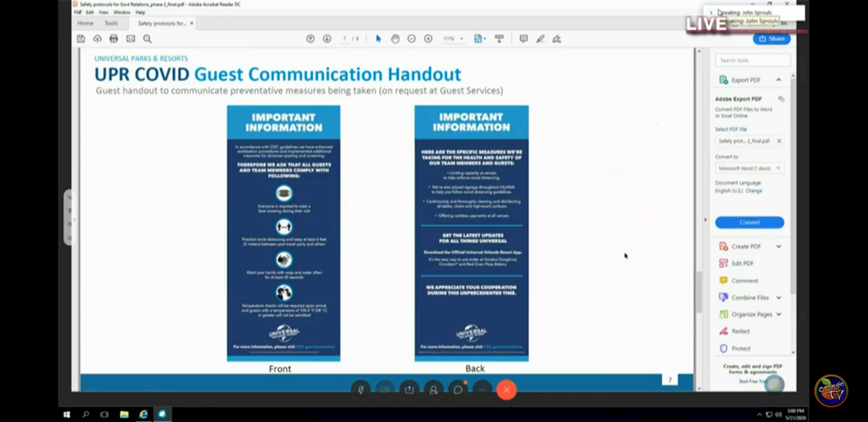Click the Print icon in Acrobat toolbar
The height and width of the screenshot is (422, 868).
click(113, 39)
